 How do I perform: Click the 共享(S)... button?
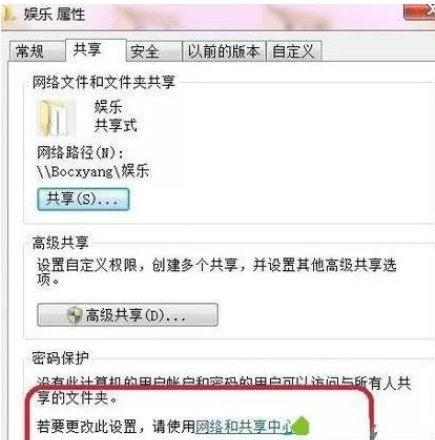(83, 199)
